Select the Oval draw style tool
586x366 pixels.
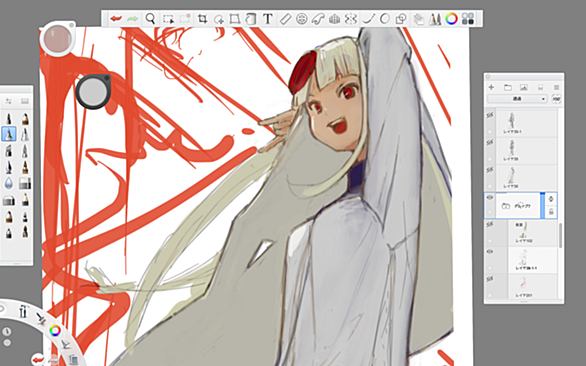coord(385,19)
